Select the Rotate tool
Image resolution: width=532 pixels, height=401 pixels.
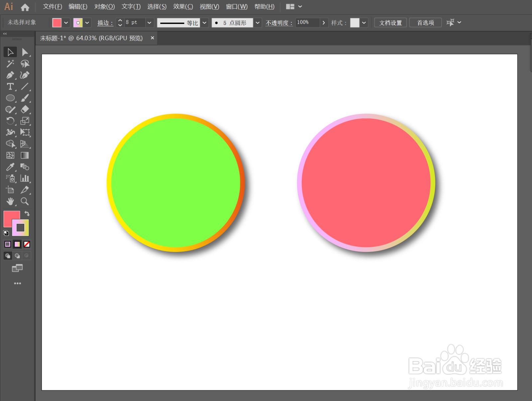[10, 121]
